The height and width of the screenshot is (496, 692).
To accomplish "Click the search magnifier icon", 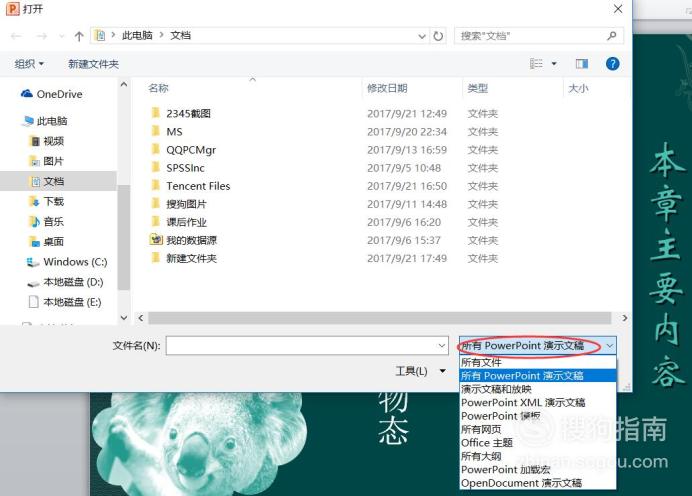I will (x=612, y=36).
